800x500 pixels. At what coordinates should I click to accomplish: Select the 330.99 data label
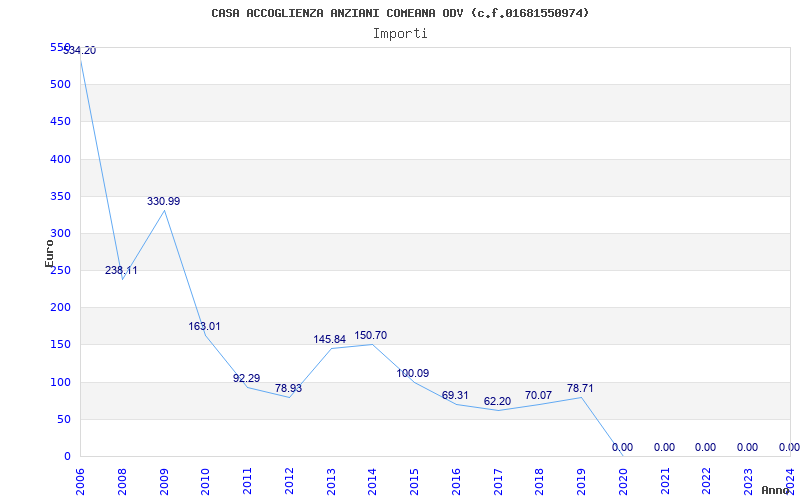pyautogui.click(x=163, y=202)
